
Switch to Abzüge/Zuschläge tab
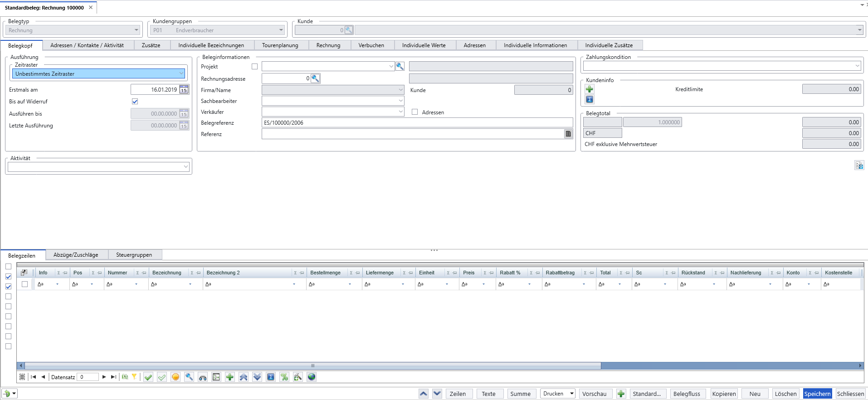[x=76, y=255]
